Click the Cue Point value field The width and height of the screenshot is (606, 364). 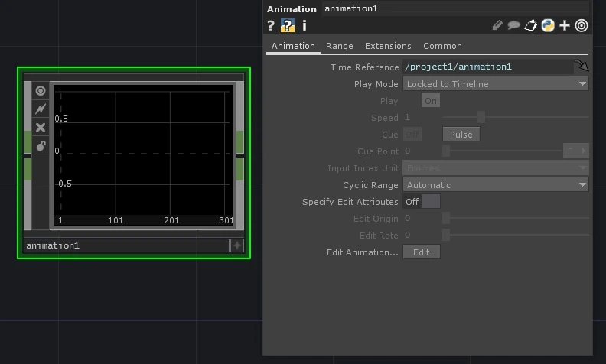pyautogui.click(x=422, y=151)
